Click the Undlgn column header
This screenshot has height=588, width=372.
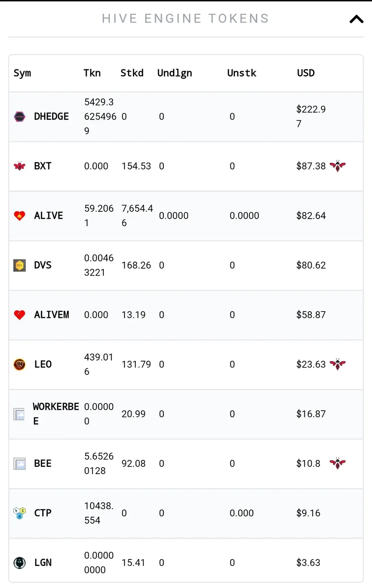click(175, 73)
